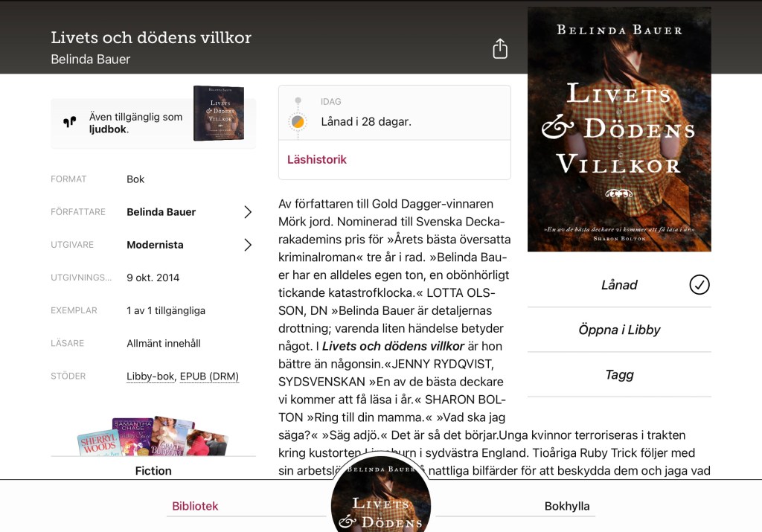Image resolution: width=762 pixels, height=532 pixels.
Task: Click the Lånad checkmark circle
Action: coord(699,285)
